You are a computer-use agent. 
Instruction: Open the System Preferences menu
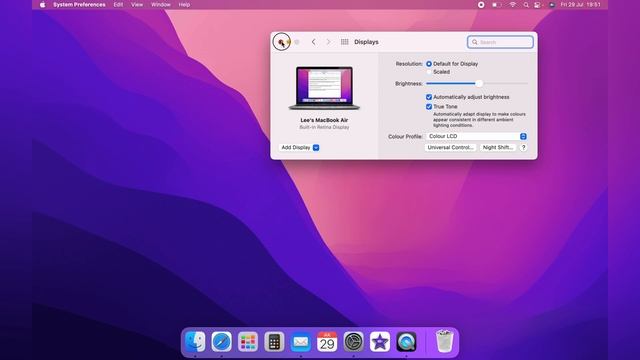pyautogui.click(x=79, y=5)
